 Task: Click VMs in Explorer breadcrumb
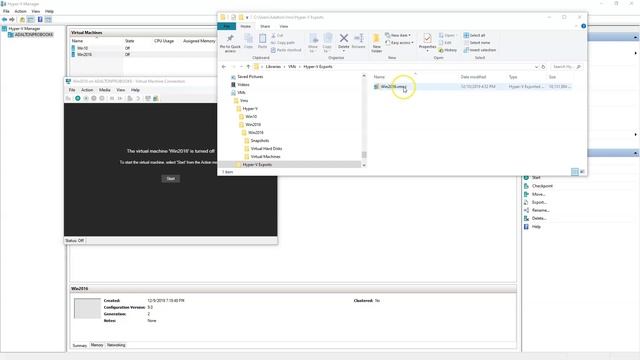[292, 67]
